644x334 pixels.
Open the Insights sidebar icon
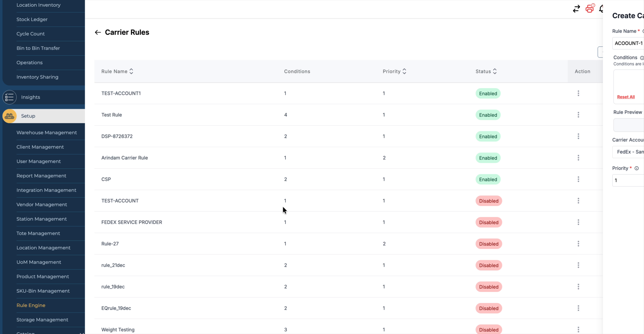tap(10, 97)
